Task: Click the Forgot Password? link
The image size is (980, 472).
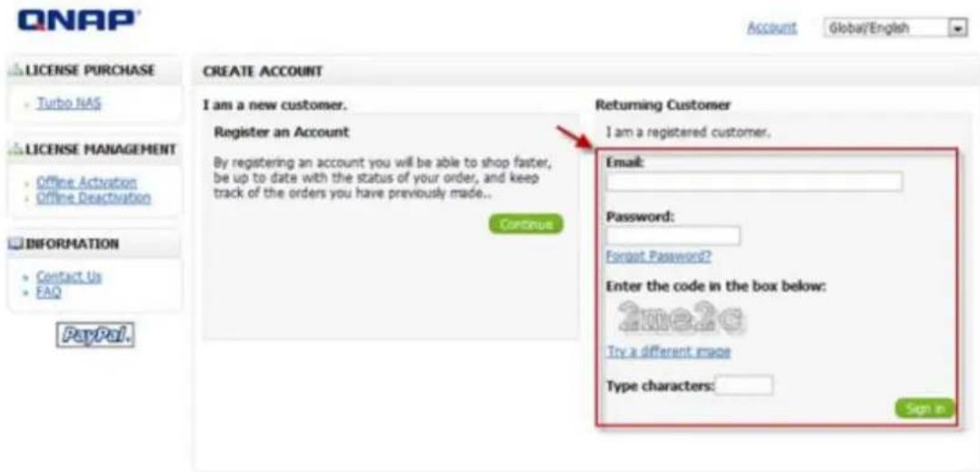Action: 658,257
